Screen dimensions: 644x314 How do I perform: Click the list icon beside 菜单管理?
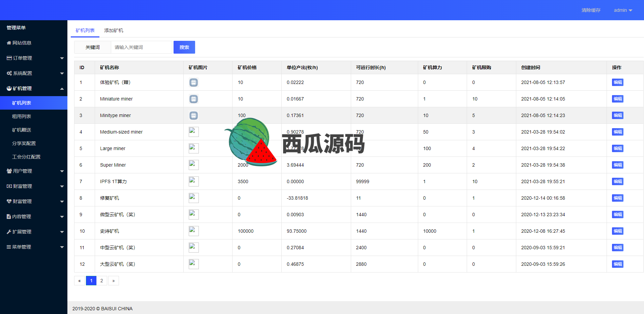tap(9, 247)
